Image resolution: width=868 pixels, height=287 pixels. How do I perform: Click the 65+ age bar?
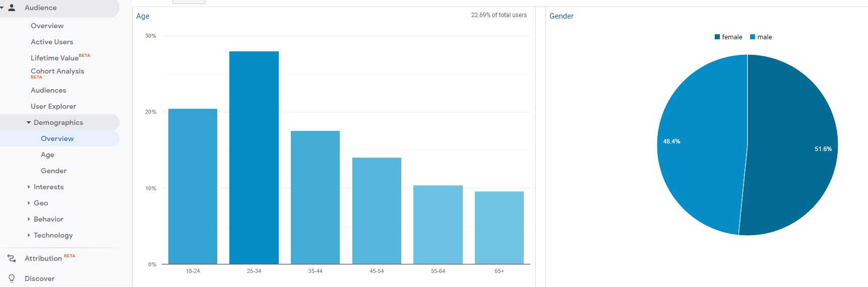(499, 228)
